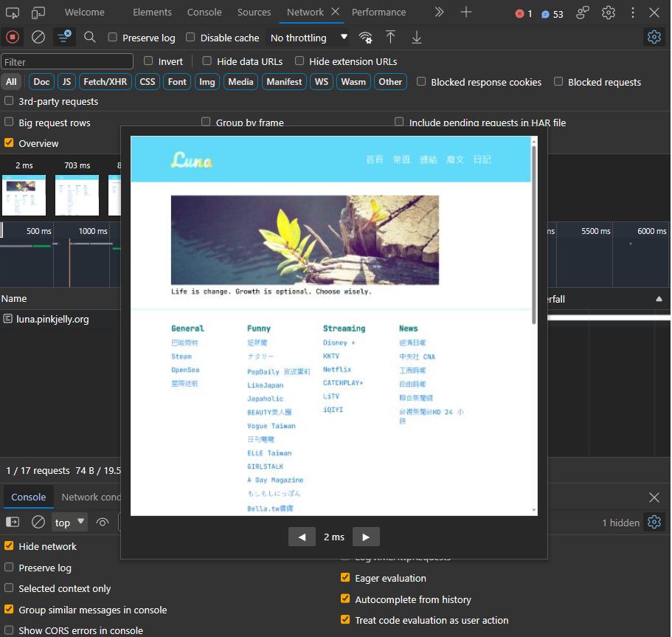Screen dimensions: 672x637
Task: Clear the network log
Action: (x=38, y=37)
